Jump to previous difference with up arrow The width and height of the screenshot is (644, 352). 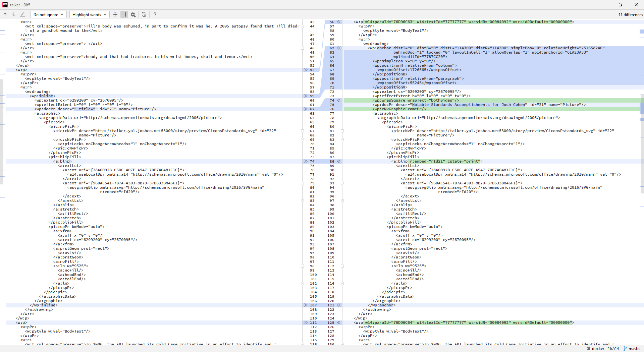5,14
